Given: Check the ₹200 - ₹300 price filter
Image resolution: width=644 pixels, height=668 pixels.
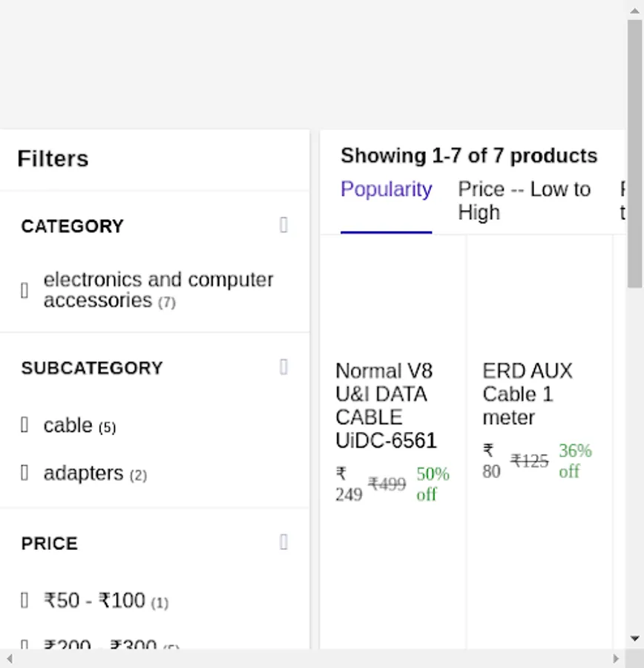Looking at the screenshot, I should point(24,644).
